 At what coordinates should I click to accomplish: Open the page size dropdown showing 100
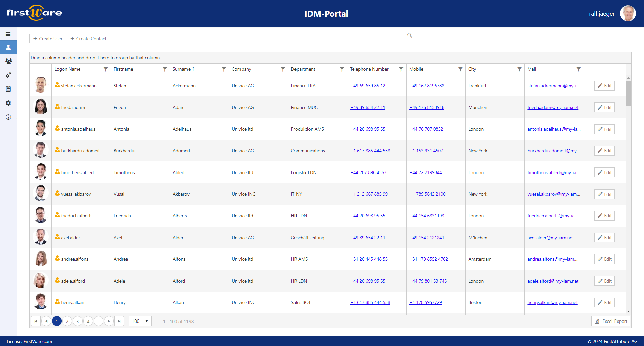point(140,321)
